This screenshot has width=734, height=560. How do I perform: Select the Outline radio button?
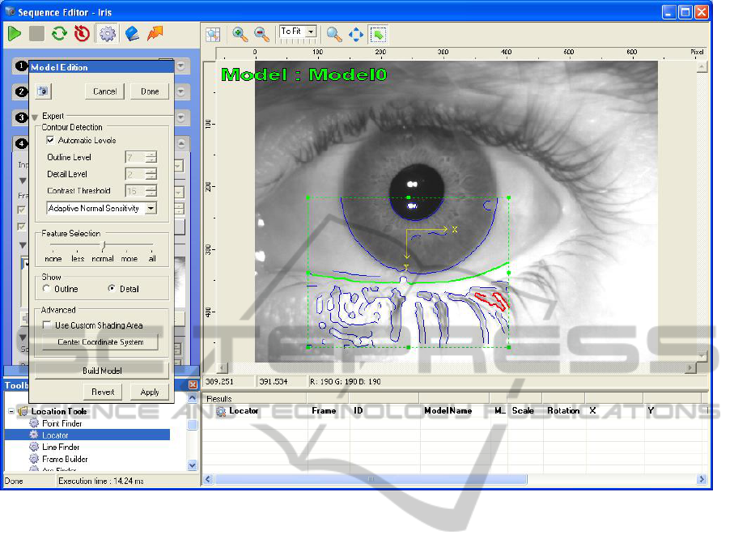coord(48,289)
